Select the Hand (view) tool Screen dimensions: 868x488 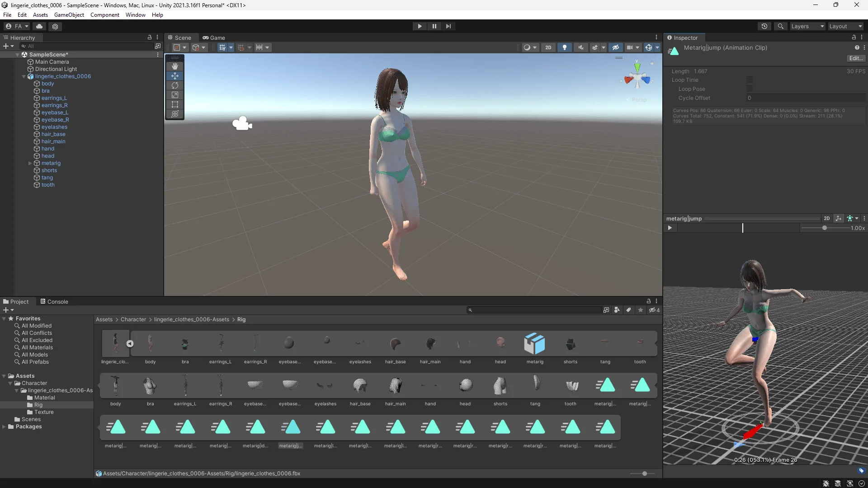(x=175, y=66)
